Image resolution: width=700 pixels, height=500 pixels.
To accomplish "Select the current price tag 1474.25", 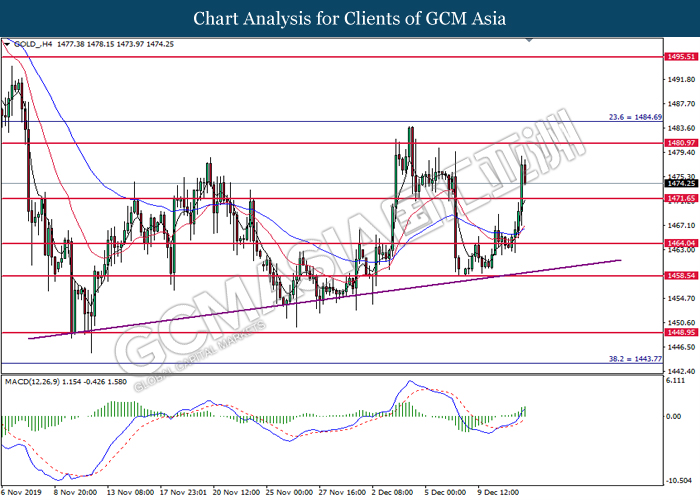I will [x=680, y=184].
